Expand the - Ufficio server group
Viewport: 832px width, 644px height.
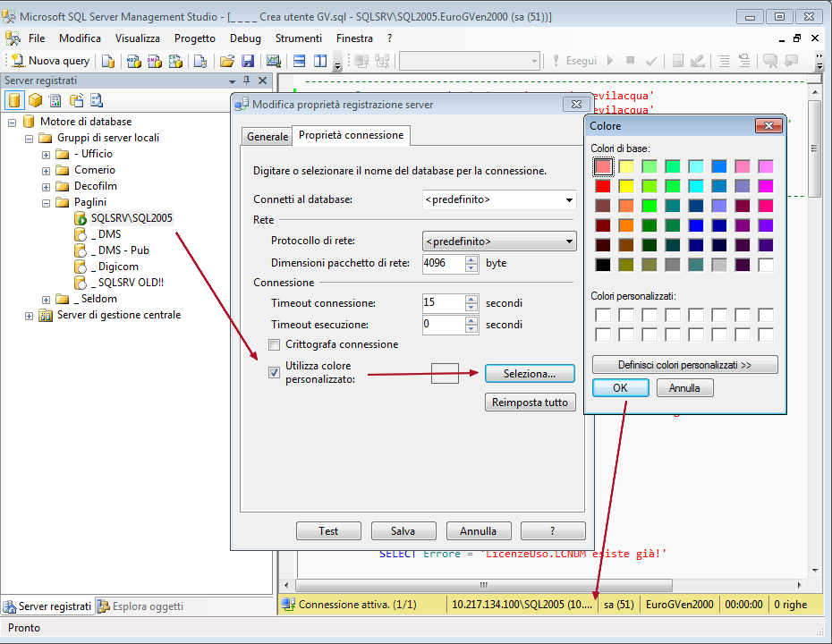tap(47, 155)
